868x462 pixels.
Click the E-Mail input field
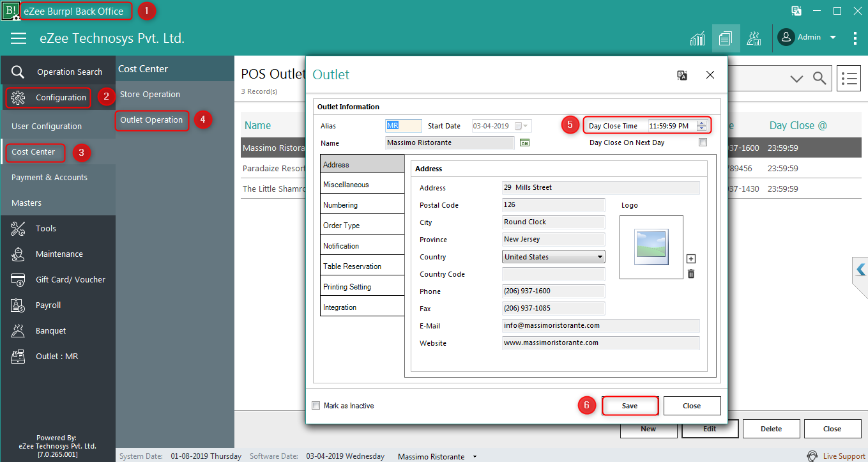[601, 325]
